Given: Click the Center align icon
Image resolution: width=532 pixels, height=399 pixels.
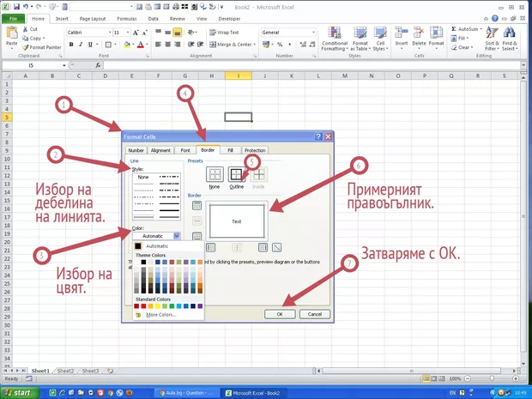Looking at the screenshot, I should pos(167,45).
